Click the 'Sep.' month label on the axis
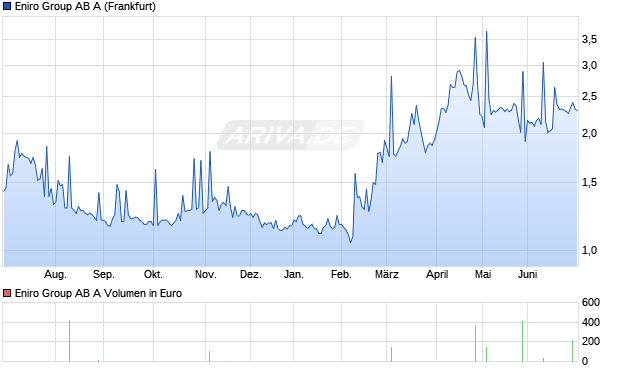620x371 pixels. [104, 274]
